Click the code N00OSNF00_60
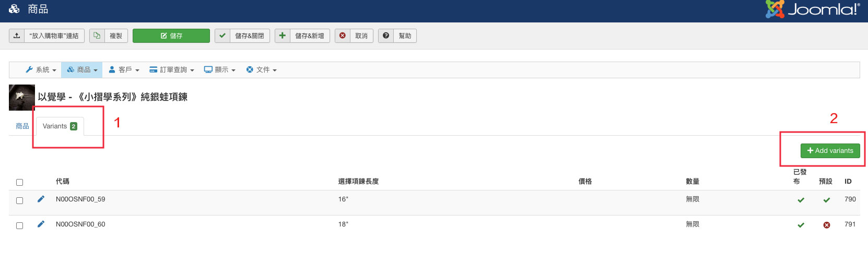Viewport: 868px width, 275px height. point(80,224)
